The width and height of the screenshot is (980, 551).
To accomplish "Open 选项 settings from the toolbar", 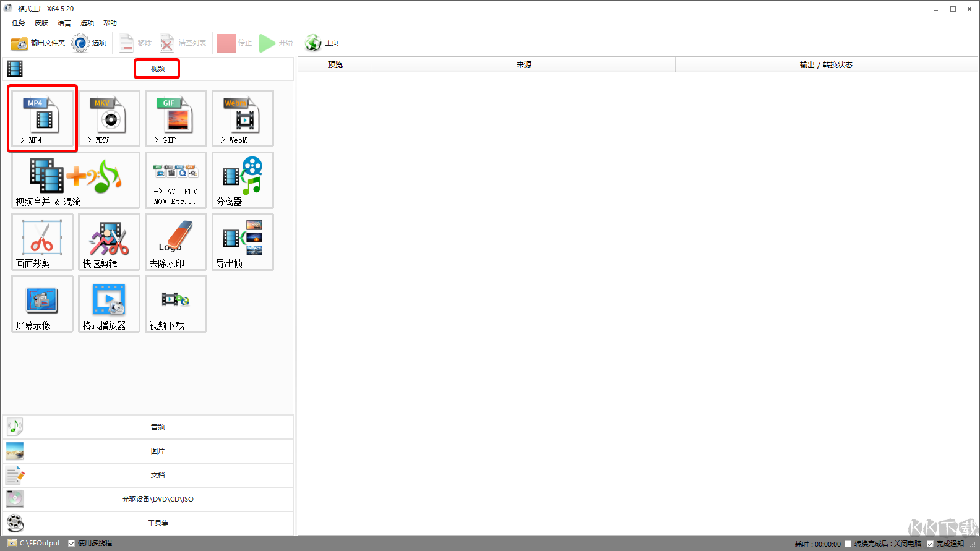I will tap(89, 43).
